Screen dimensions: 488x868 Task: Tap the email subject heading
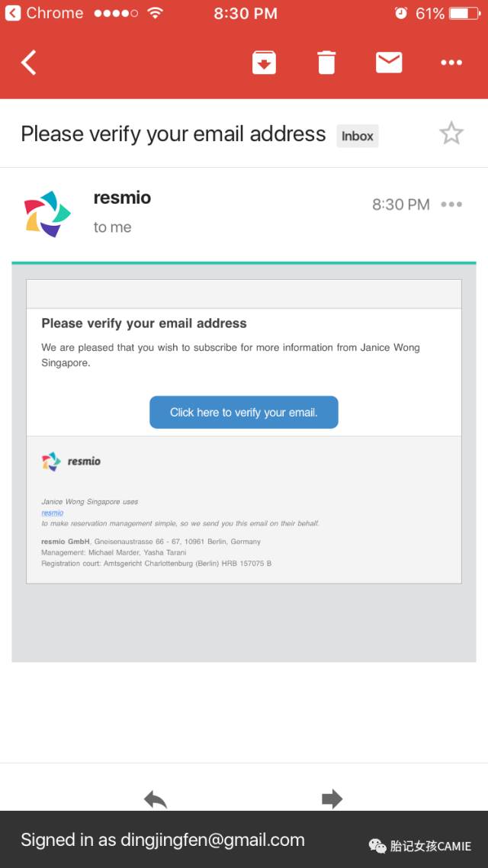tap(173, 134)
